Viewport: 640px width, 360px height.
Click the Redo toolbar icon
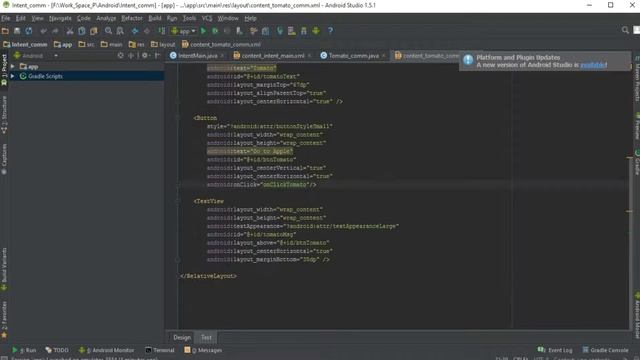pyautogui.click(x=55, y=31)
